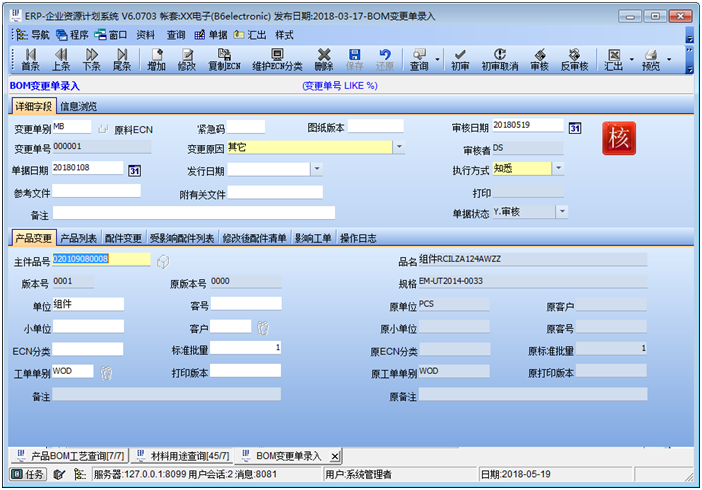702x490 pixels.
Task: Click the 删除 delete icon
Action: click(x=324, y=59)
